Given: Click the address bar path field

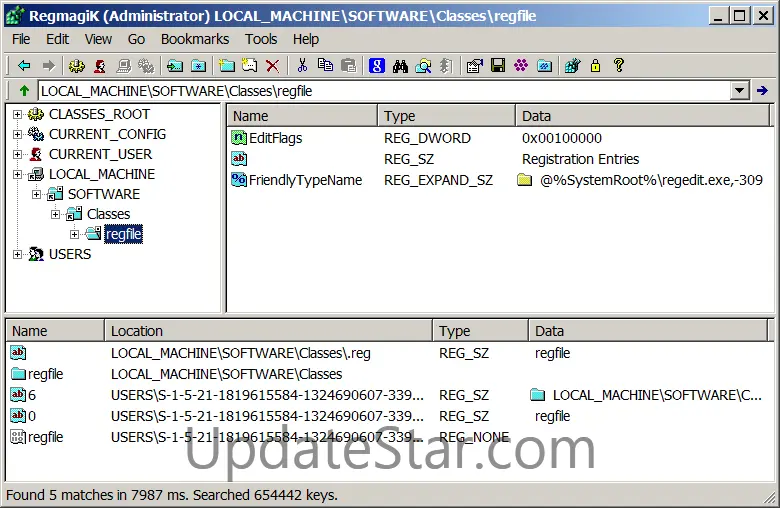Looking at the screenshot, I should (x=385, y=91).
